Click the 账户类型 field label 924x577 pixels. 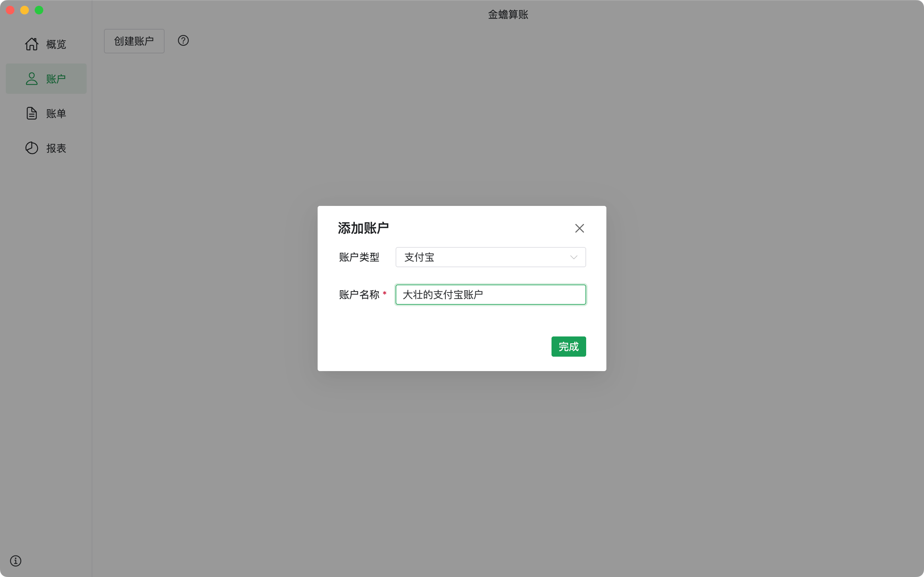[359, 257]
